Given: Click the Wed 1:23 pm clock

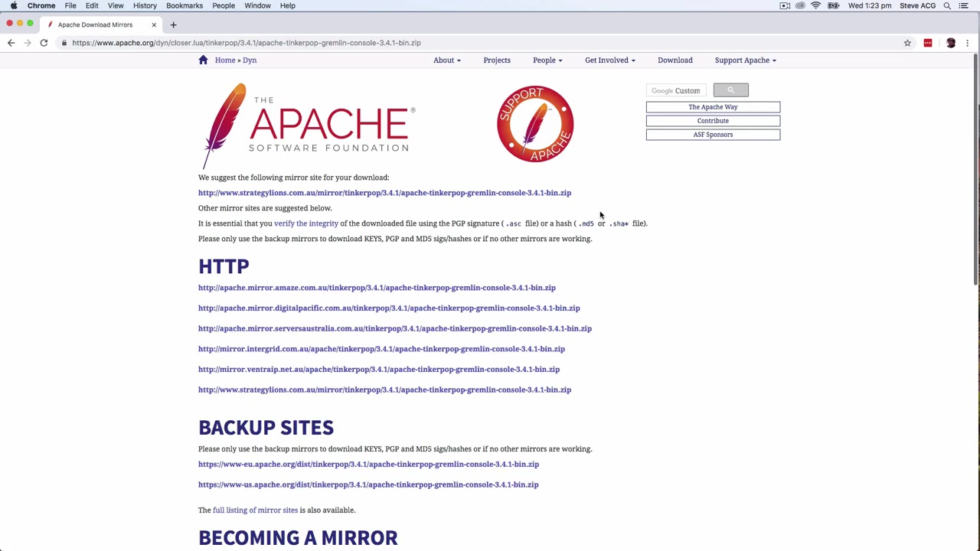Looking at the screenshot, I should (870, 5).
